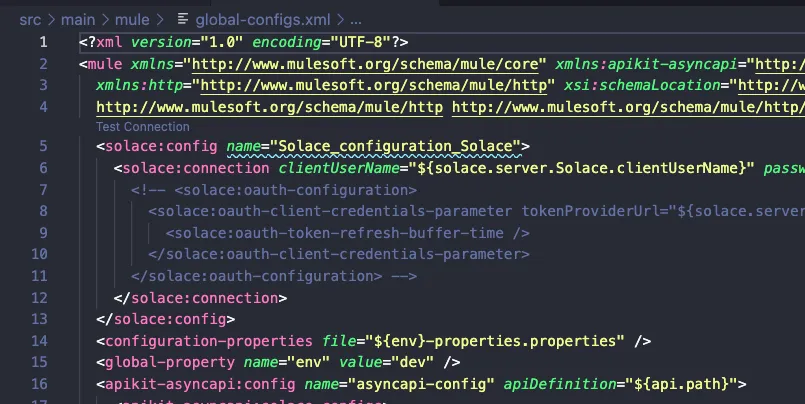Screen dimensions: 805x404
Task: Click the "${env}-properties.properties" file value
Action: pyautogui.click(x=494, y=341)
